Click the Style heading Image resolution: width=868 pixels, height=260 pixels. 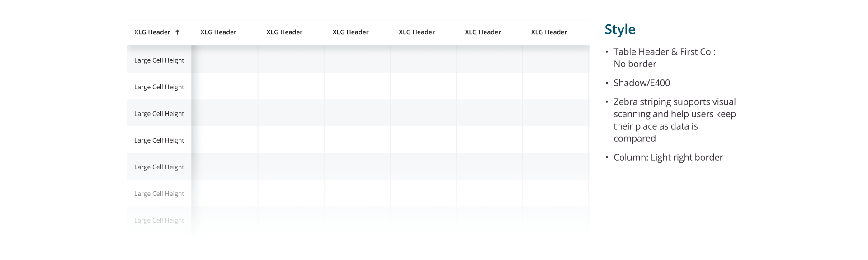(620, 29)
